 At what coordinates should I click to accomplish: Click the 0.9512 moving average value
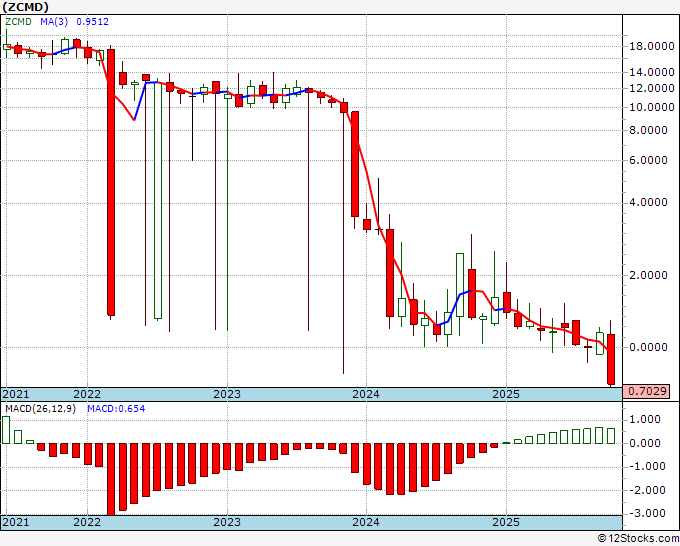(x=92, y=22)
